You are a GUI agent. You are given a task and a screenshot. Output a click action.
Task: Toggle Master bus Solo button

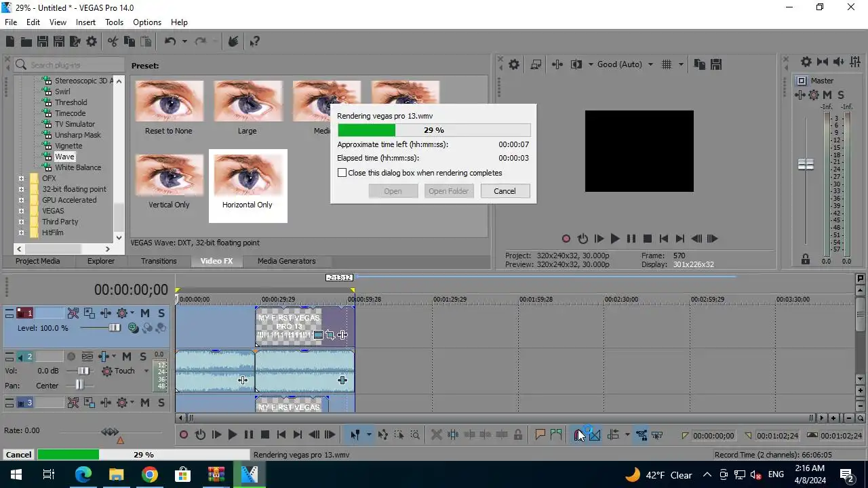841,95
